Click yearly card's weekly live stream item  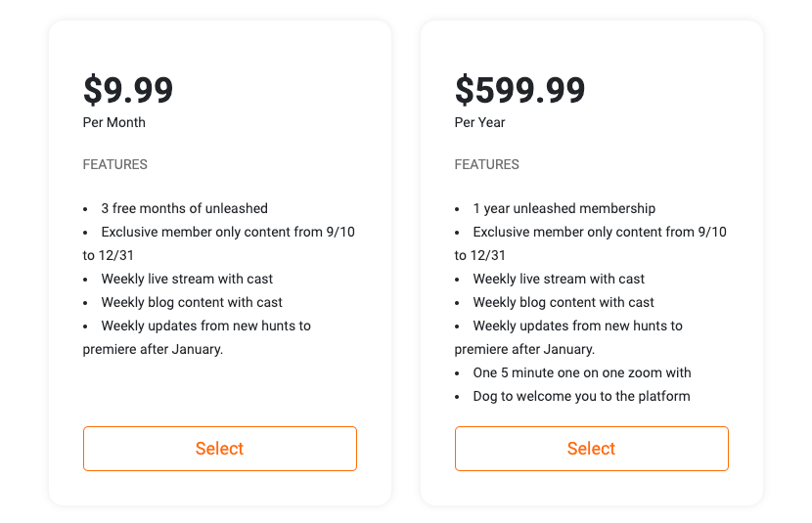pyautogui.click(x=559, y=279)
